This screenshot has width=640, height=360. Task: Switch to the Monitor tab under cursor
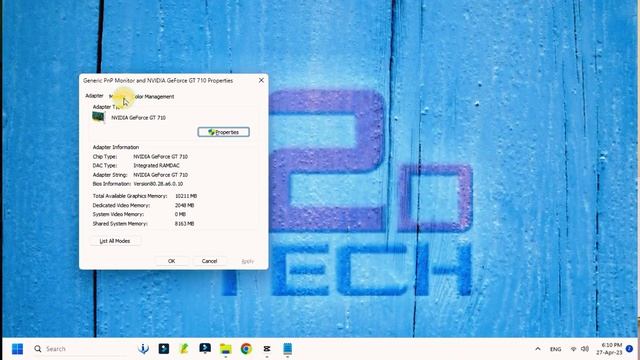(119, 97)
